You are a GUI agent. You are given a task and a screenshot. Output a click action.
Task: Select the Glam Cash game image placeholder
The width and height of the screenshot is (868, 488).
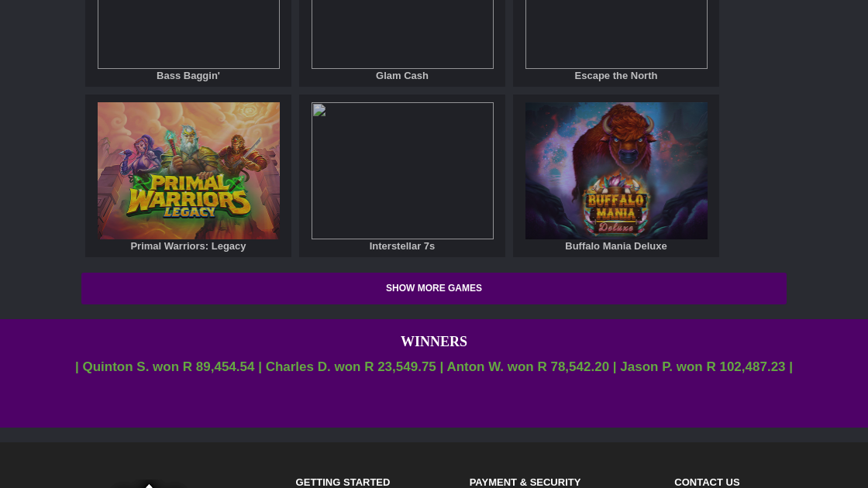click(x=402, y=34)
